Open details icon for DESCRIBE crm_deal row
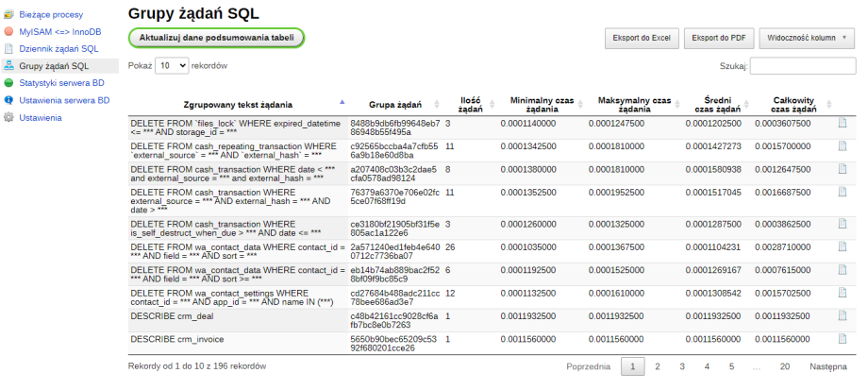This screenshot has height=390, width=868. [843, 315]
